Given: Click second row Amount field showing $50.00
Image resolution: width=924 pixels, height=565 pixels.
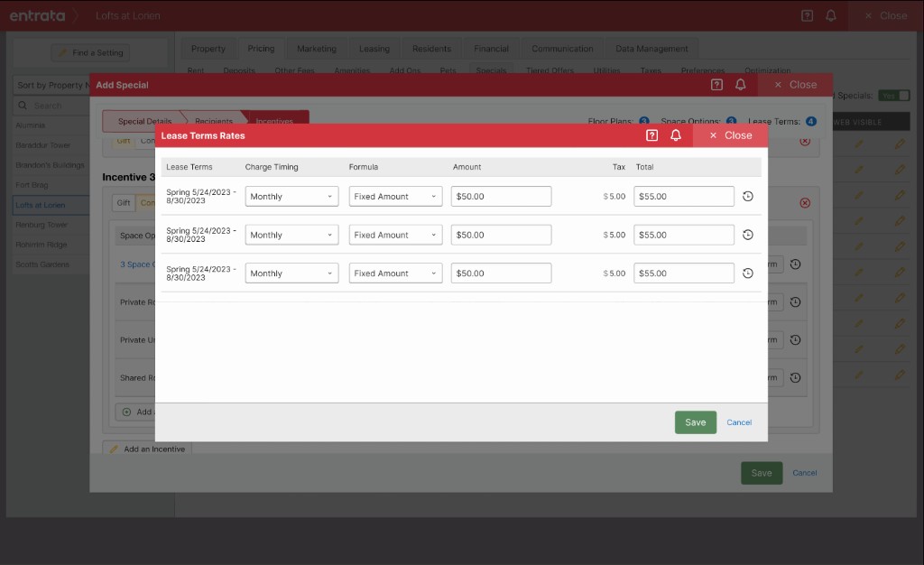Looking at the screenshot, I should (501, 235).
